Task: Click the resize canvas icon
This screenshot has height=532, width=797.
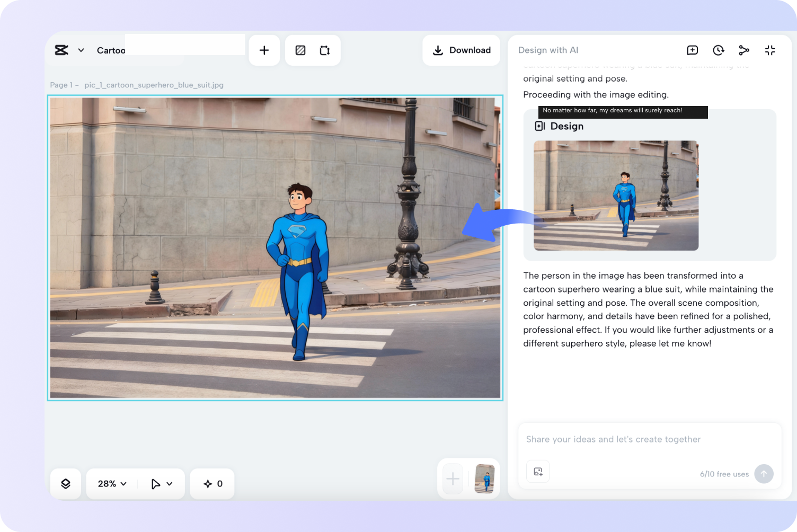Action: (325, 50)
